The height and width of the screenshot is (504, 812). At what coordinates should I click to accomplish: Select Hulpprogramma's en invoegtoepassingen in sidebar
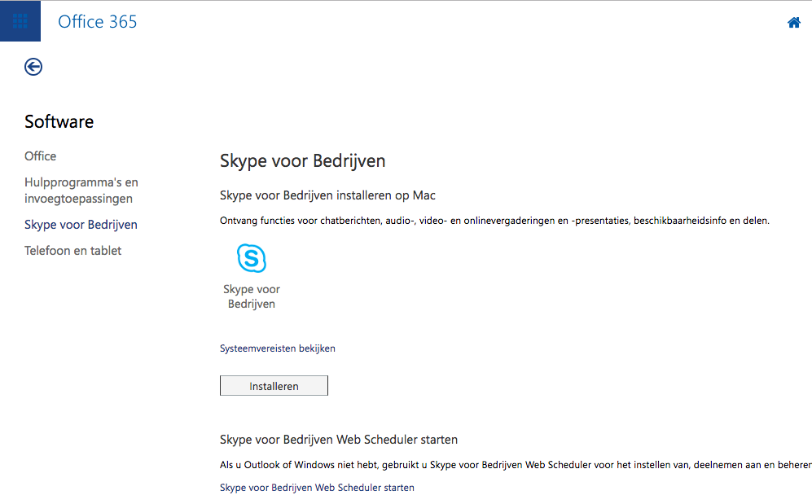coord(81,191)
